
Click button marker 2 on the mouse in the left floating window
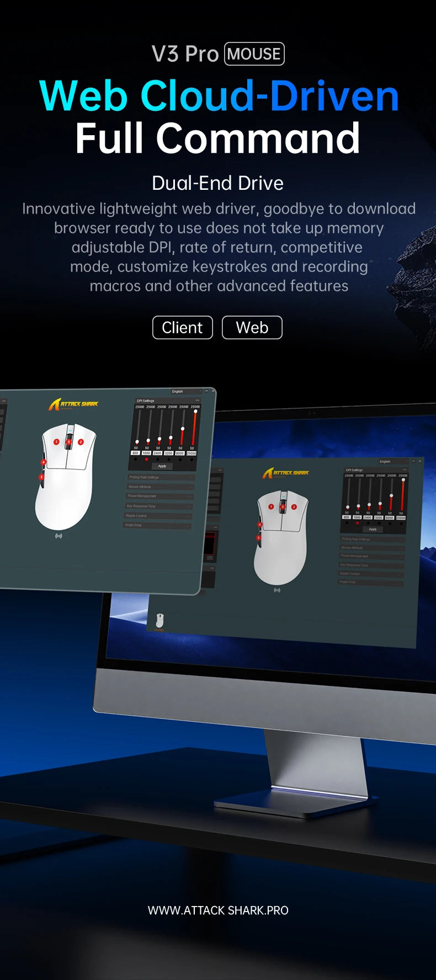(81, 442)
